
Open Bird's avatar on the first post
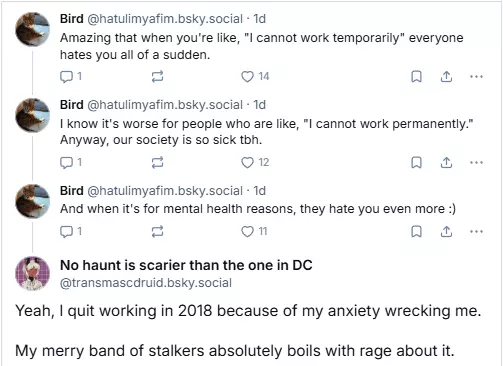[33, 29]
